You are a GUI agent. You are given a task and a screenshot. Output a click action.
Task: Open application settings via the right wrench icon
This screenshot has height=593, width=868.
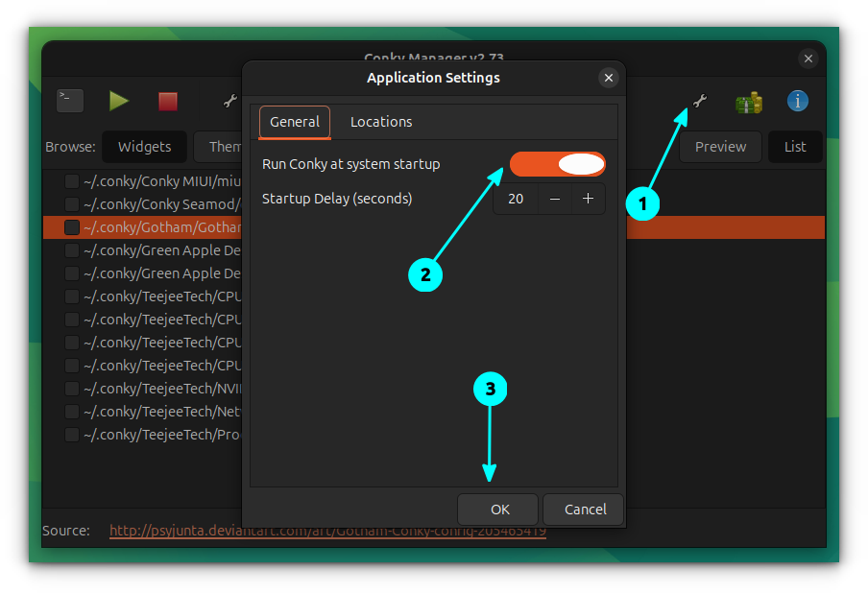pyautogui.click(x=700, y=101)
